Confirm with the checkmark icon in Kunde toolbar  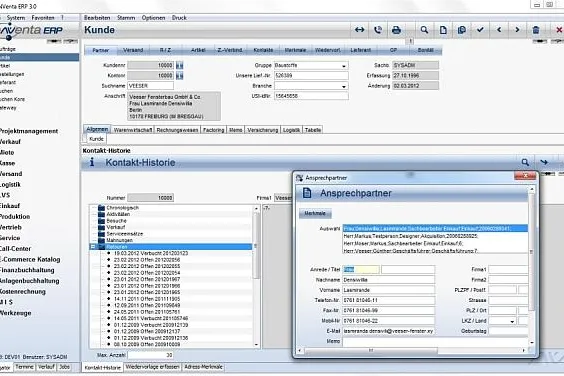coord(480,30)
